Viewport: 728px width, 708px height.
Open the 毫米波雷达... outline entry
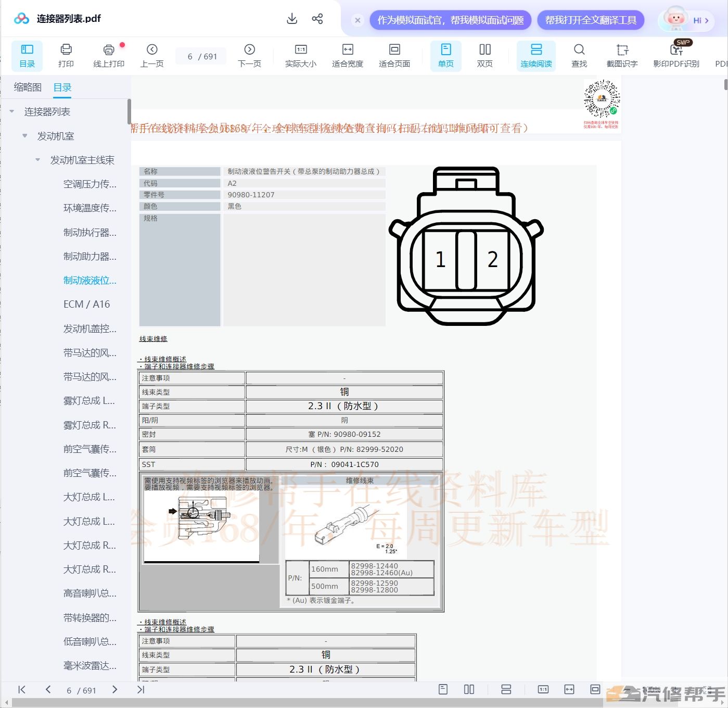[90, 665]
